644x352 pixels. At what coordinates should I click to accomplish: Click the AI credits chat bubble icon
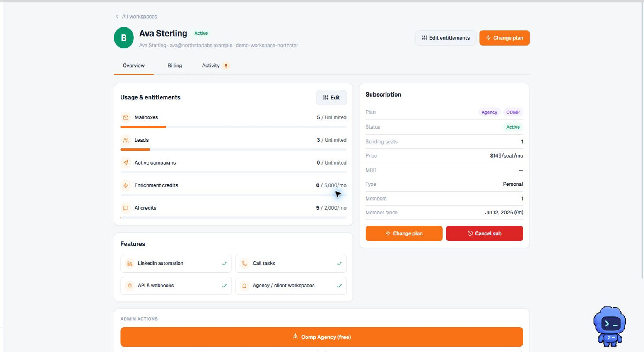pyautogui.click(x=126, y=208)
